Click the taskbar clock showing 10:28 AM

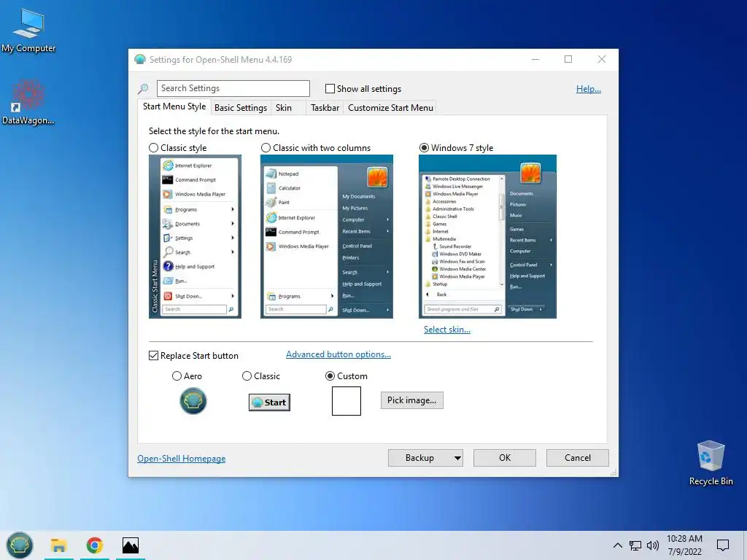point(684,545)
